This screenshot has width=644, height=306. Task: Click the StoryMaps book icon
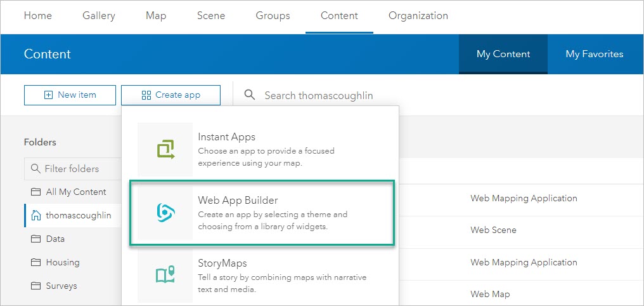(x=165, y=276)
